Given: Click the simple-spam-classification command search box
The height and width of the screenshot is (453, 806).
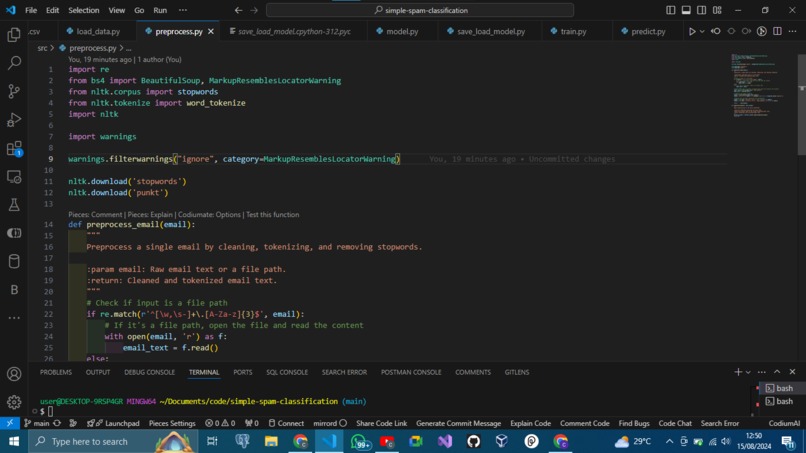Looking at the screenshot, I should point(420,10).
